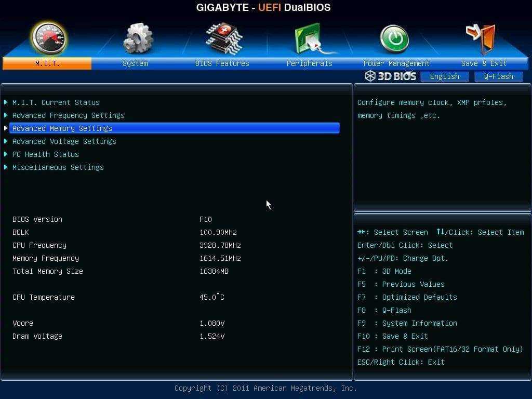Click the M.I.T. speedometer gauge icon
The width and height of the screenshot is (532, 399).
point(48,37)
